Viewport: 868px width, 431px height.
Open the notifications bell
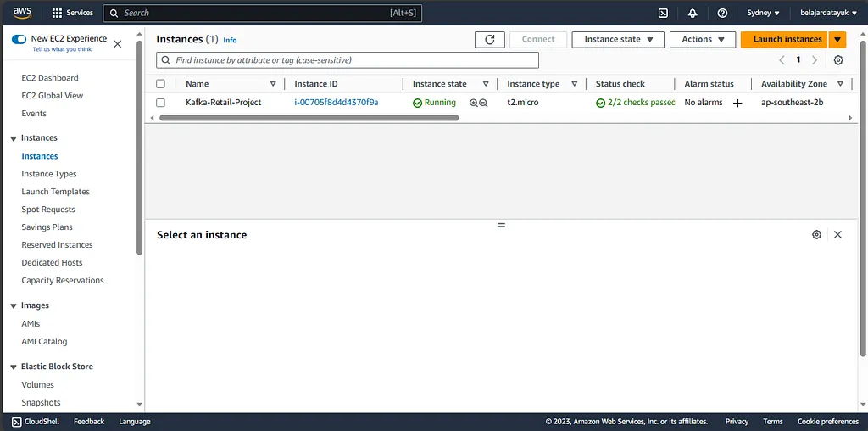tap(693, 13)
